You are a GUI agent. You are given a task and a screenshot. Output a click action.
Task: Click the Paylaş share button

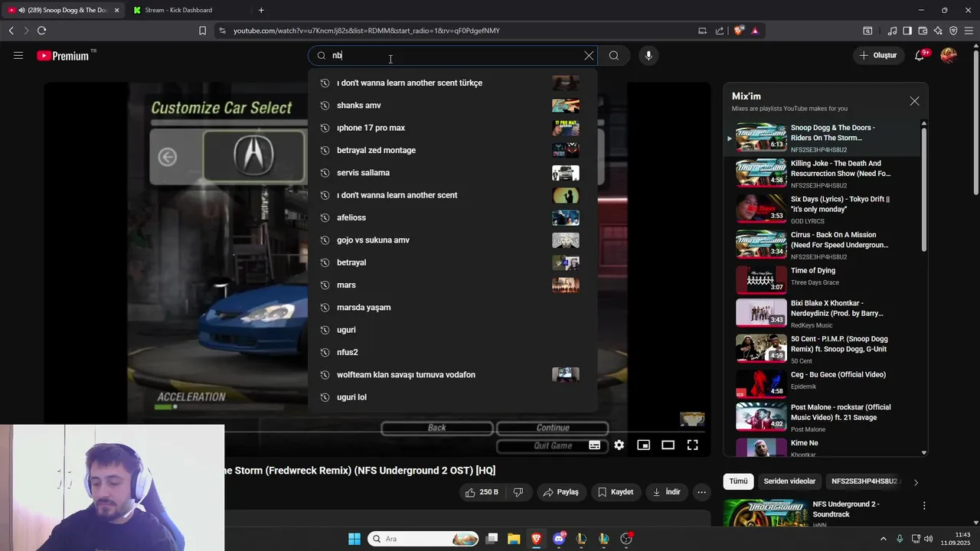click(560, 492)
